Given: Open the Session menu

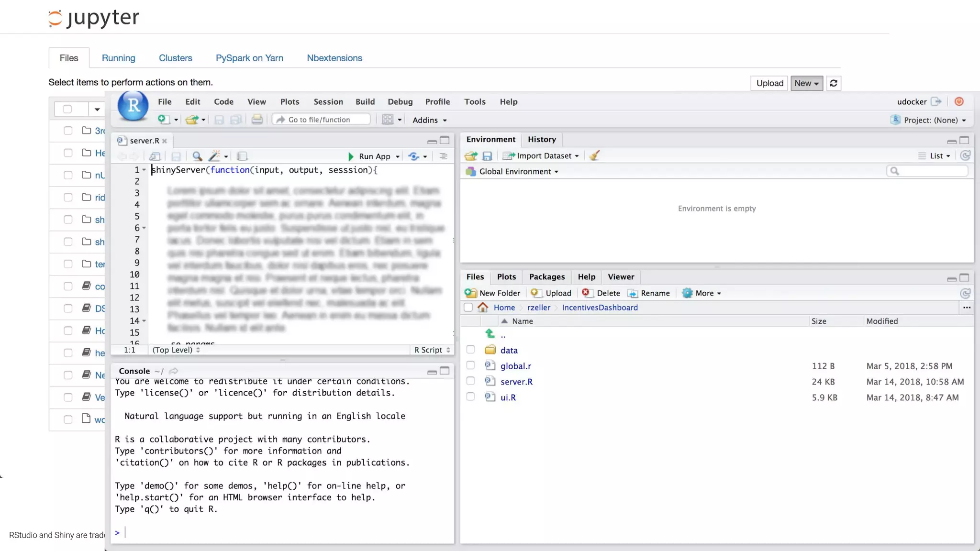Looking at the screenshot, I should click(328, 102).
